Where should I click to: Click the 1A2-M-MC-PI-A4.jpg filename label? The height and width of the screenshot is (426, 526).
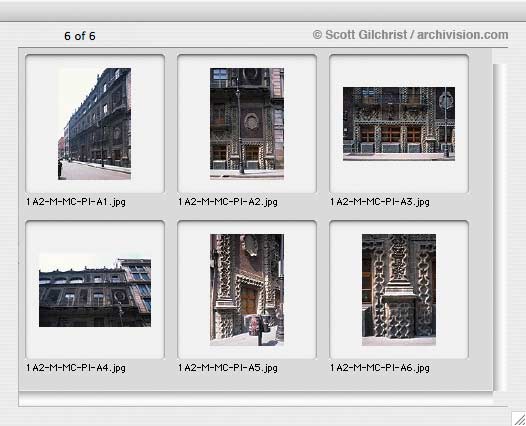click(x=76, y=368)
